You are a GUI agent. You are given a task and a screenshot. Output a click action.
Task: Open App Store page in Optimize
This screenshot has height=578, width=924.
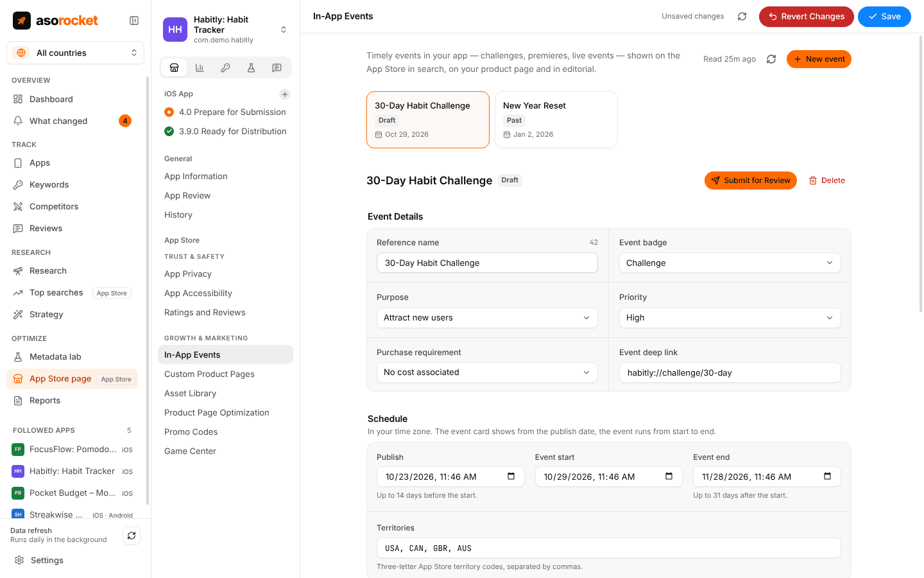tap(73, 379)
